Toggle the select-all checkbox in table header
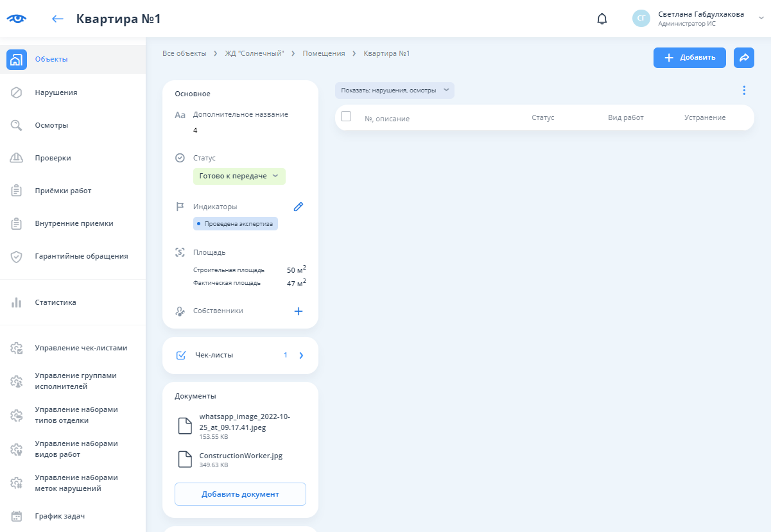 (x=346, y=116)
